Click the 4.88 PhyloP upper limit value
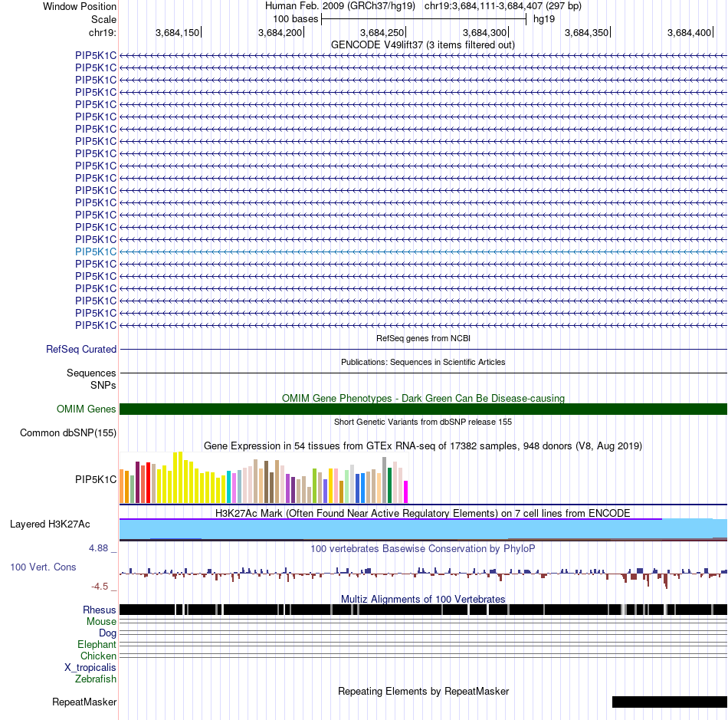The height and width of the screenshot is (720, 728). click(x=98, y=548)
